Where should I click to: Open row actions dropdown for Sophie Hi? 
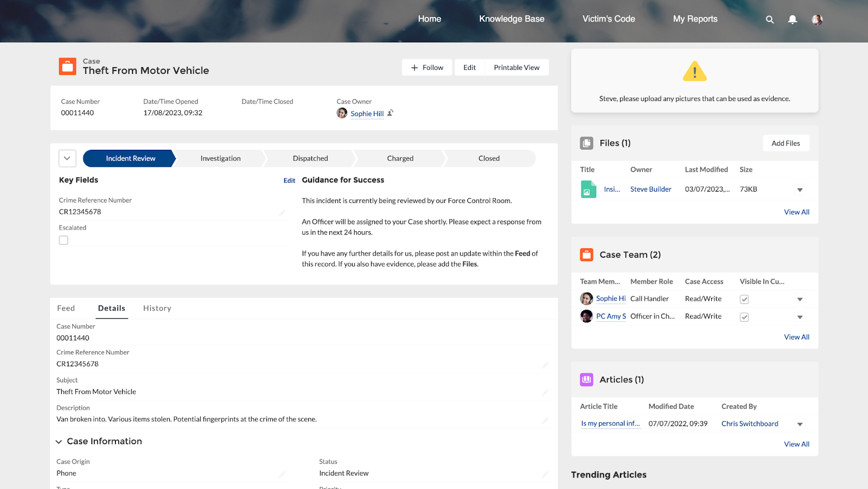[800, 300]
